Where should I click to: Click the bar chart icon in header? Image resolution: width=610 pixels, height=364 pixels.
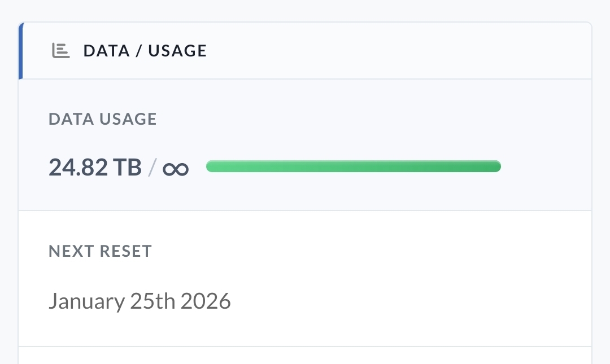click(60, 51)
